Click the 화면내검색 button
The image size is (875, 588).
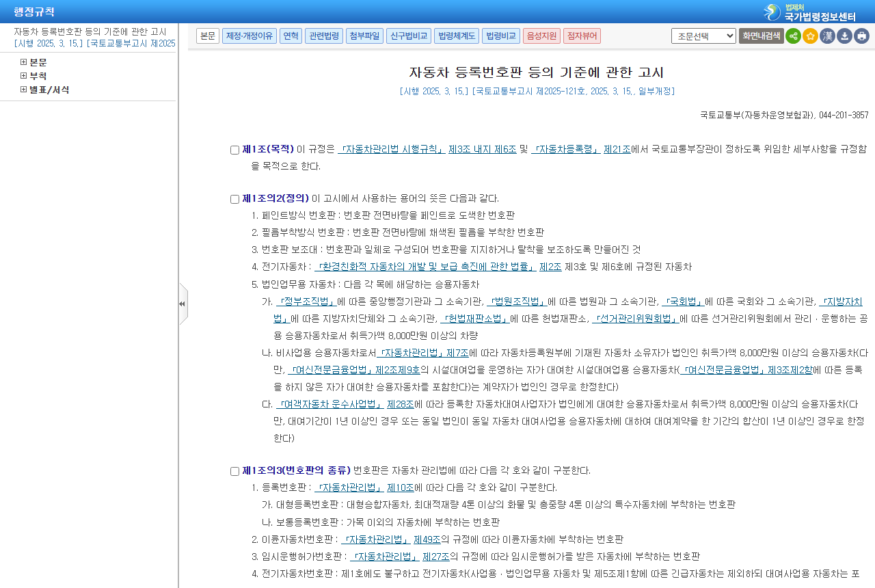pos(761,36)
